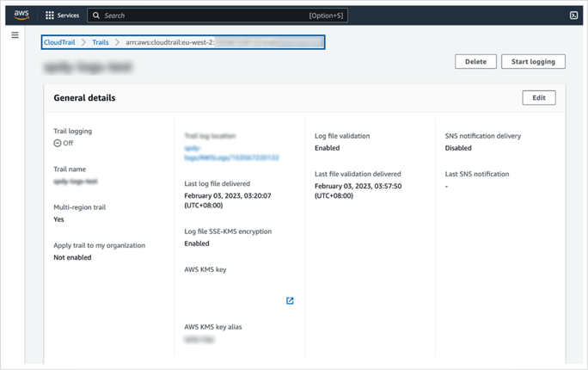This screenshot has height=370, width=588.
Task: Go to the CloudTrail breadcrumb link
Action: [x=59, y=42]
